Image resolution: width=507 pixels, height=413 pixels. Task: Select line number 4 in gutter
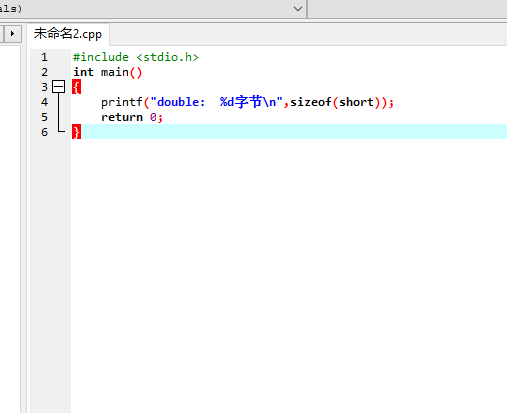tap(44, 102)
